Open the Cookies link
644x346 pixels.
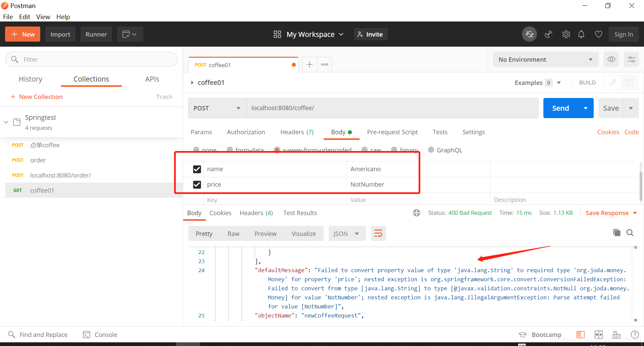(608, 132)
